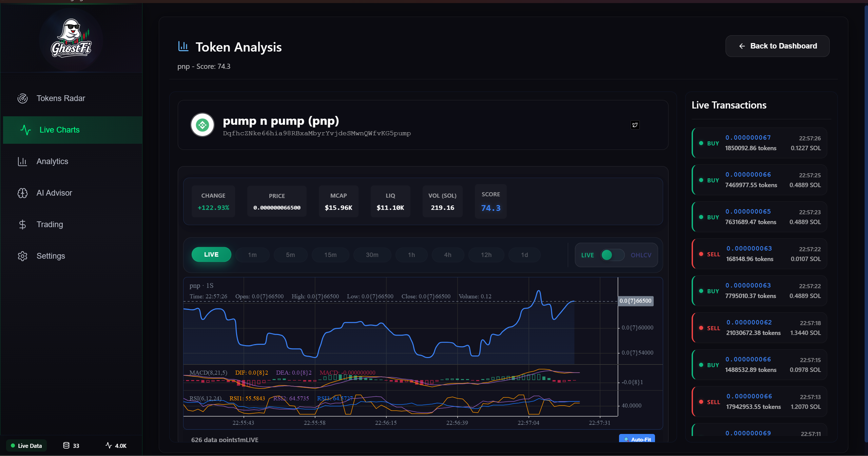
Task: Open the AI Advisor section
Action: pyautogui.click(x=54, y=193)
